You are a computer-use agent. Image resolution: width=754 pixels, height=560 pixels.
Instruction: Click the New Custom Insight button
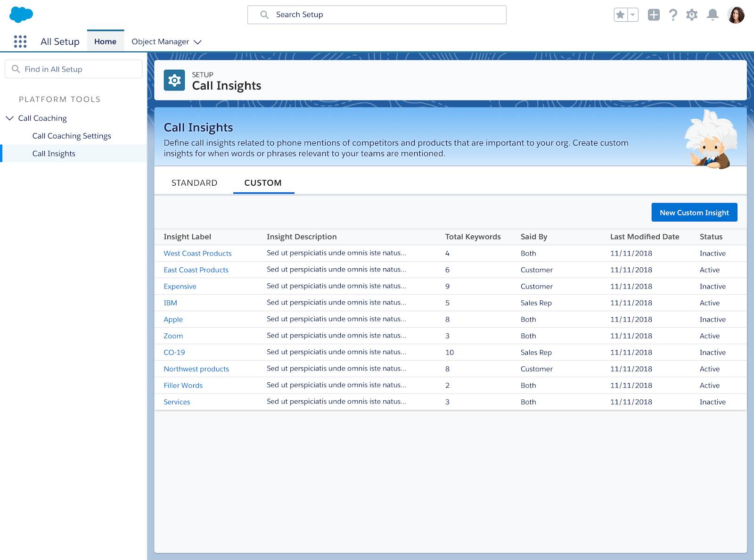point(694,212)
